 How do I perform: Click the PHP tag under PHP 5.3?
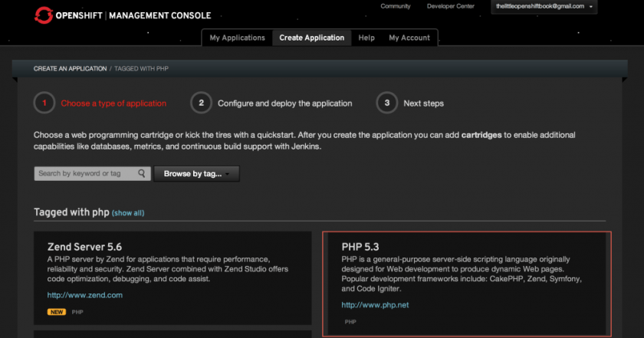tap(350, 322)
